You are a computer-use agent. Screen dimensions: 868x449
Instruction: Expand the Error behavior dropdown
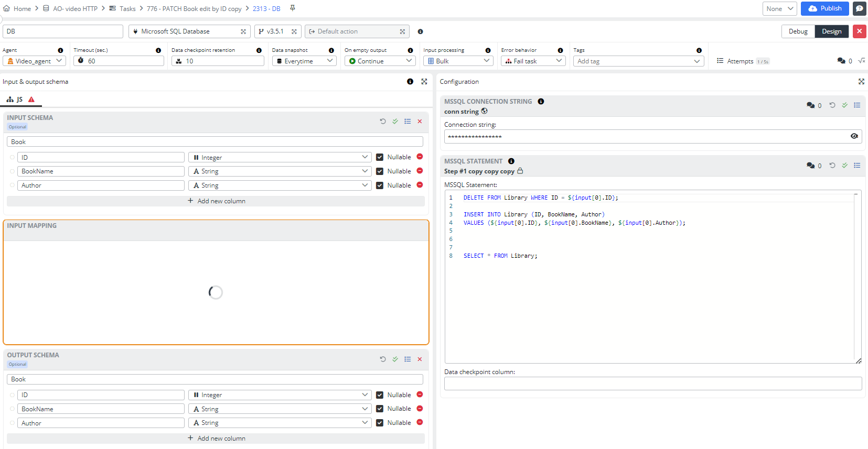(533, 61)
